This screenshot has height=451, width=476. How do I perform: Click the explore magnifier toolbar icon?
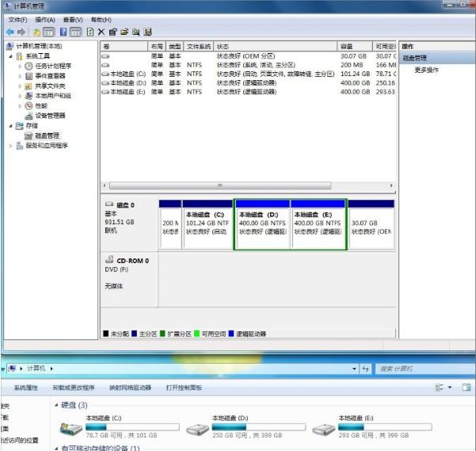(x=136, y=32)
